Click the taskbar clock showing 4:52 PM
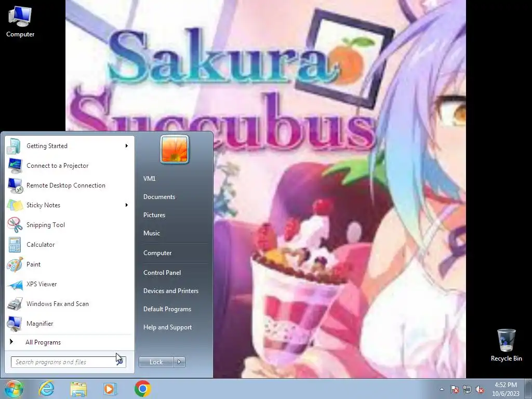Viewport: 532px width, 399px height. pyautogui.click(x=506, y=389)
